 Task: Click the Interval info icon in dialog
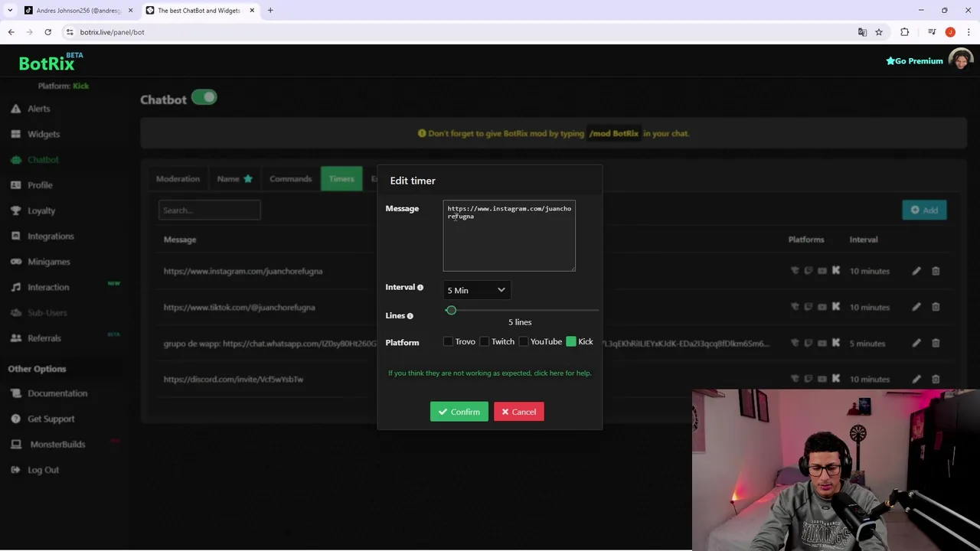pyautogui.click(x=420, y=288)
